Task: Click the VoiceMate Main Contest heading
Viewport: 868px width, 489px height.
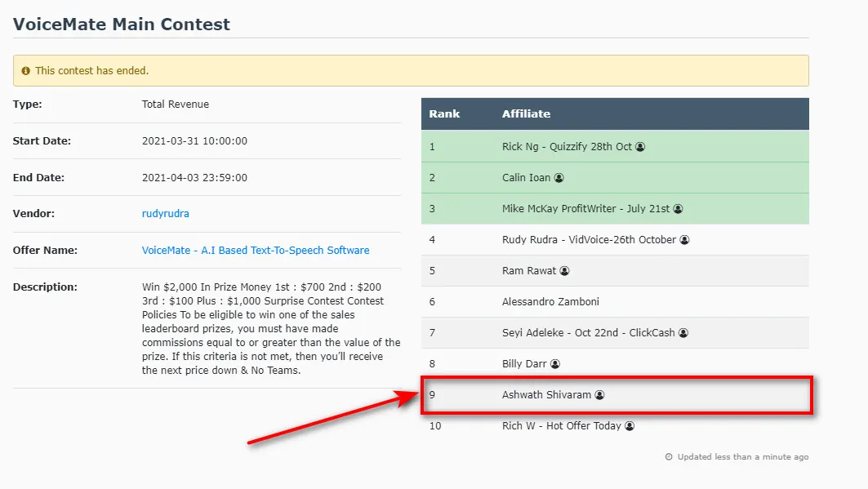Action: pos(121,24)
